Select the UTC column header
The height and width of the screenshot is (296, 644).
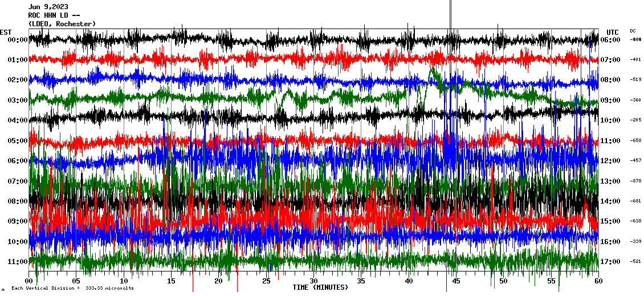613,32
